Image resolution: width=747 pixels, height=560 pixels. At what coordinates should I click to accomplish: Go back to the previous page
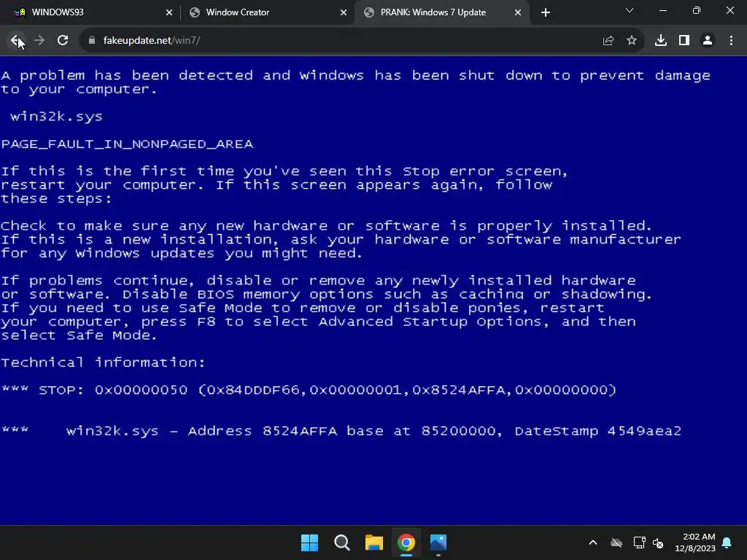tap(15, 41)
